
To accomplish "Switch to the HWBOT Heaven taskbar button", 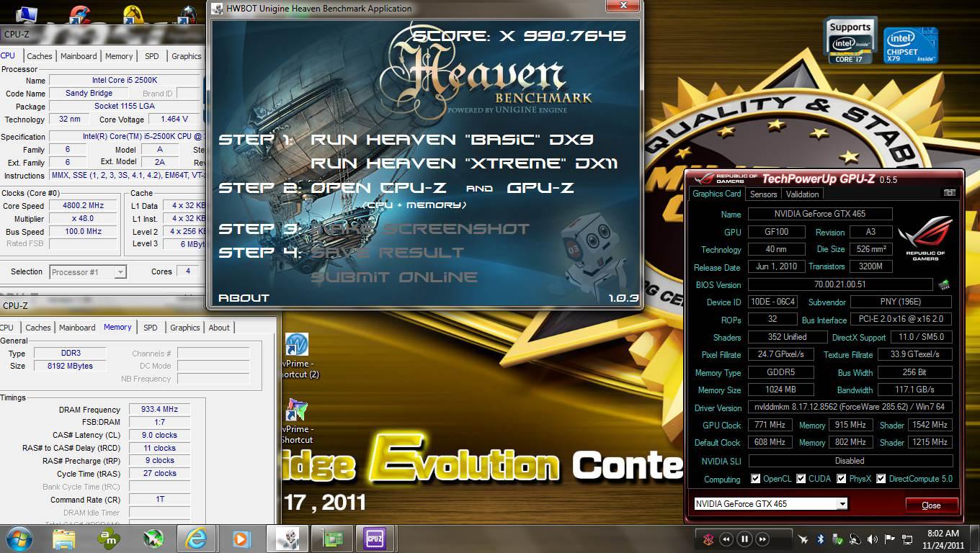I will (288, 539).
